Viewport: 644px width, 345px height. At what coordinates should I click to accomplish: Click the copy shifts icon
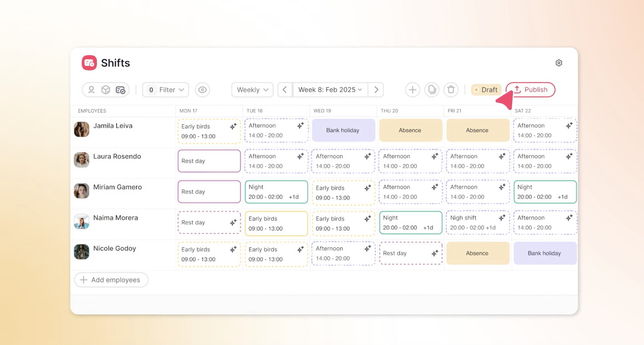432,90
